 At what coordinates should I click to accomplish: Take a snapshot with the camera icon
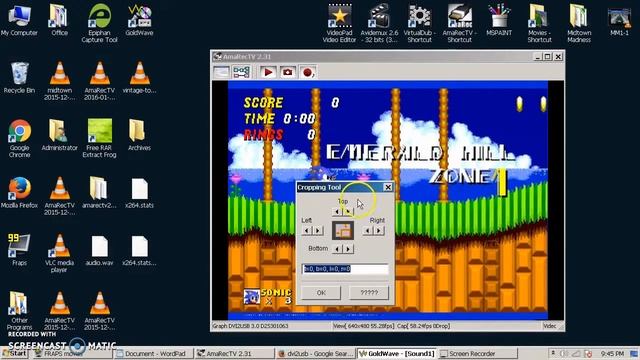(x=288, y=72)
